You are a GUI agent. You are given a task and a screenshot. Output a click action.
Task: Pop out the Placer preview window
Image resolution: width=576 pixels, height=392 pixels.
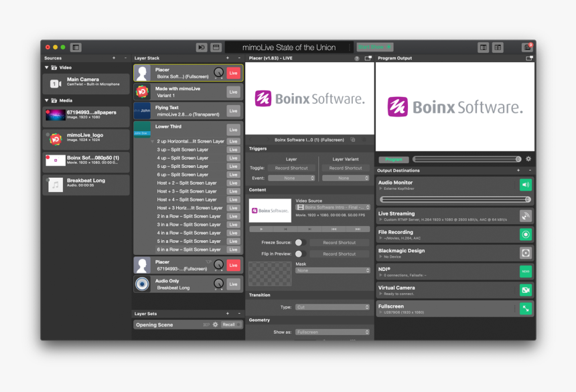click(x=368, y=58)
